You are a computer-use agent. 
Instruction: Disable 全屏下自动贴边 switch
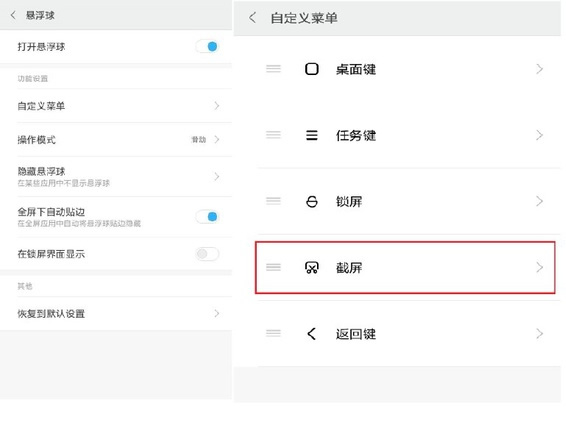(207, 217)
